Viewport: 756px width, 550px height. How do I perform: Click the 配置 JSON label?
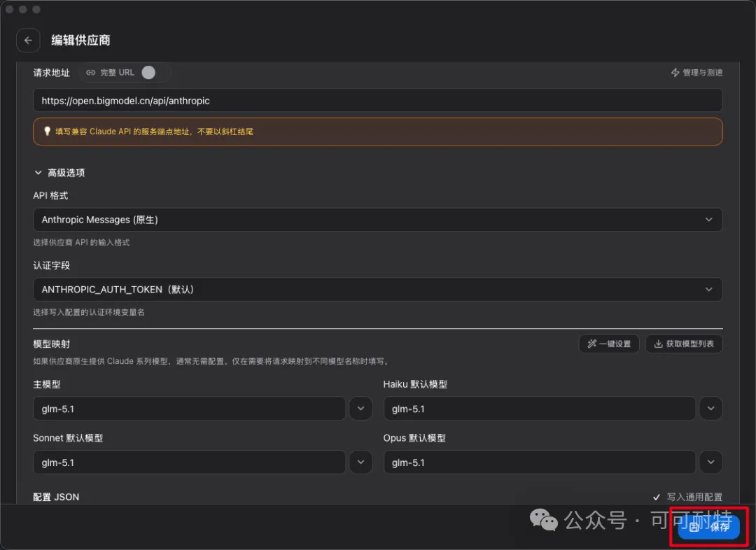56,497
